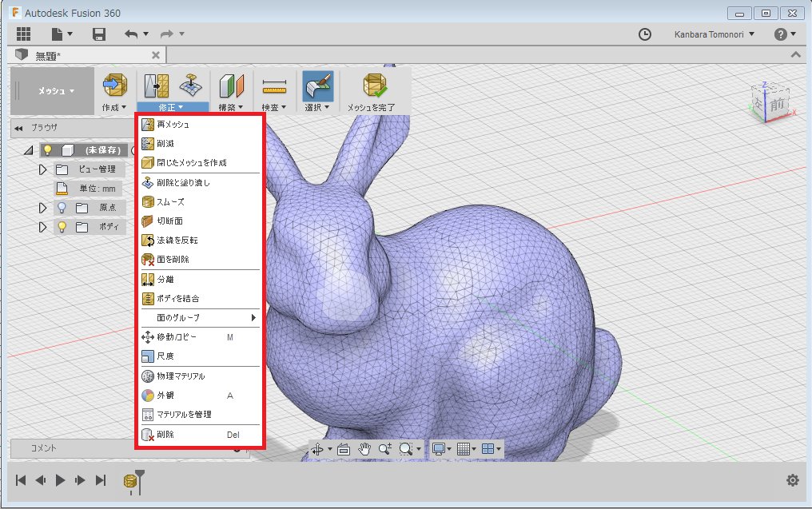Open the job status clock icon
The width and height of the screenshot is (812, 509).
(645, 34)
